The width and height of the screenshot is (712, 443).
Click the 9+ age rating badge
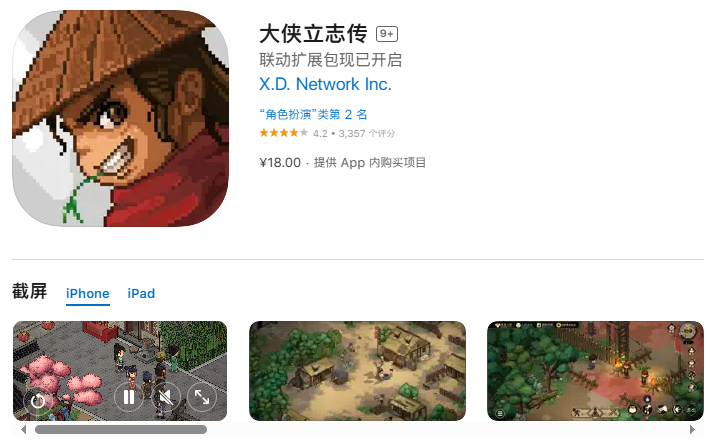(387, 34)
